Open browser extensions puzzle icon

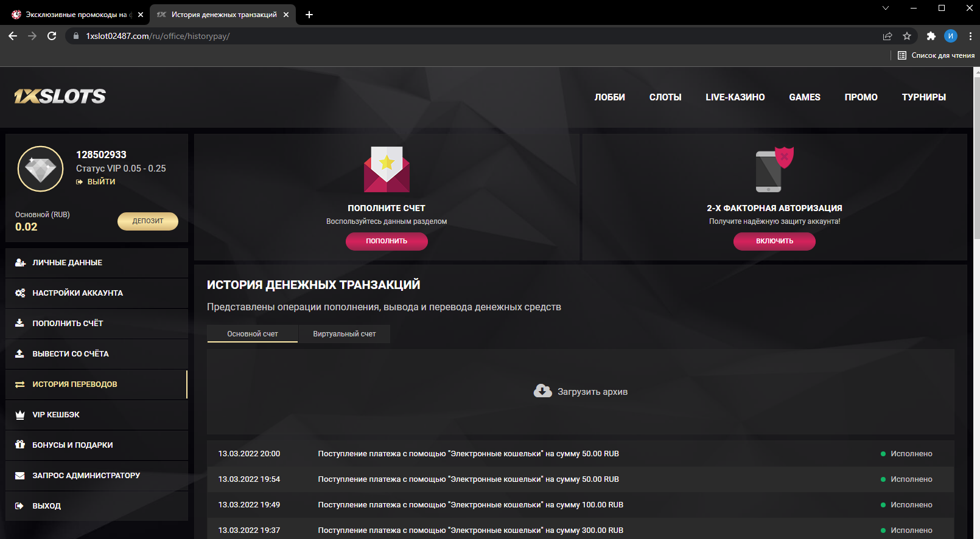[x=931, y=36]
